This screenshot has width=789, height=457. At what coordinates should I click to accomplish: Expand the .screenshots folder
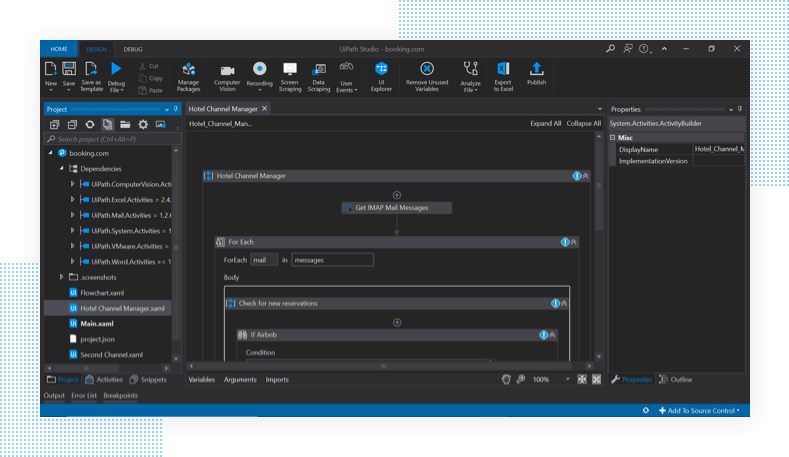(61, 277)
